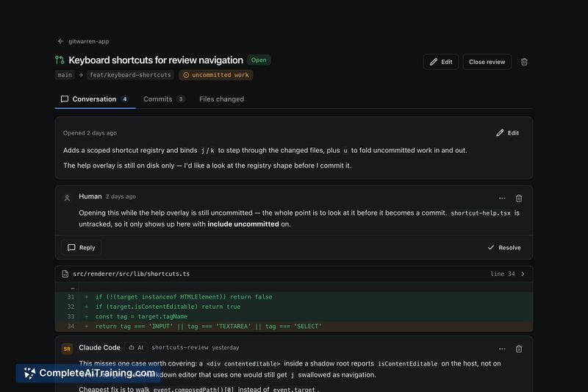This screenshot has width=588, height=392.
Task: Switch to the Conversation tab
Action: click(x=95, y=99)
